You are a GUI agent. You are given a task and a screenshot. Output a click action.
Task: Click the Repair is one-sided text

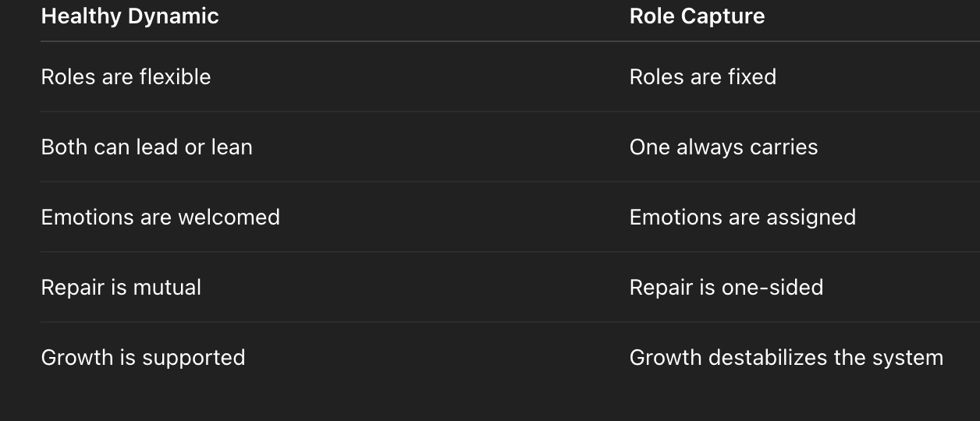(726, 287)
